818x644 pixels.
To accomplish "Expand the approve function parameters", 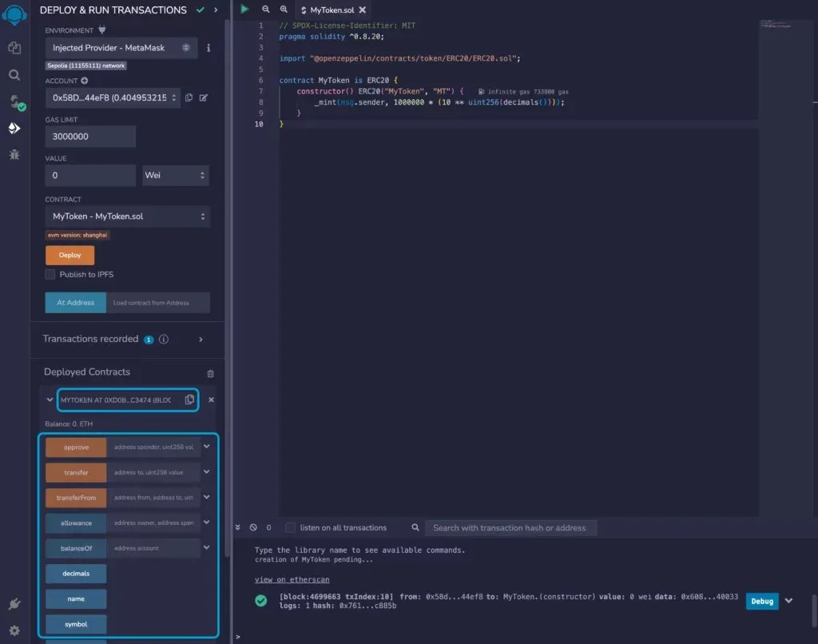I will 207,447.
